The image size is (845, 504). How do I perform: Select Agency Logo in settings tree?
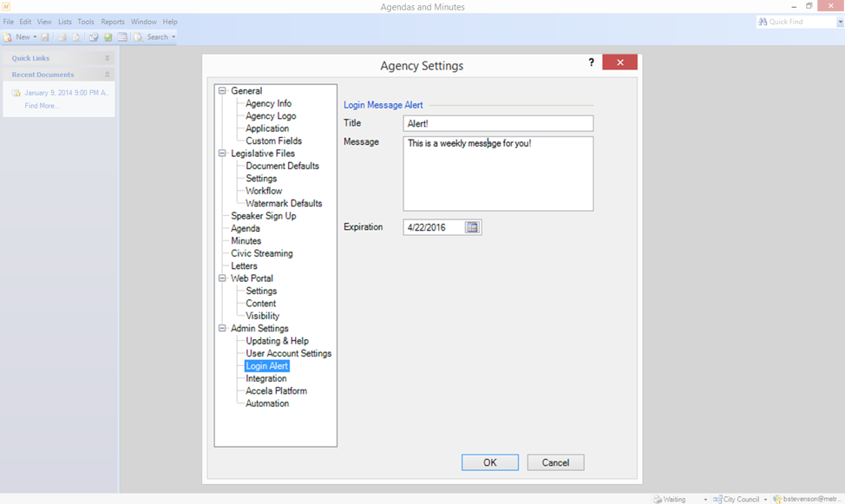click(271, 116)
